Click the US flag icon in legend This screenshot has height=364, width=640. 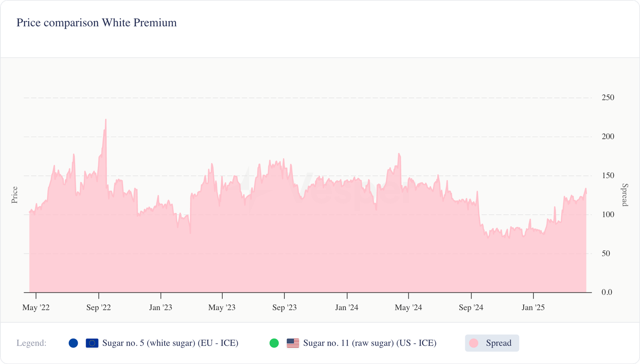[293, 343]
